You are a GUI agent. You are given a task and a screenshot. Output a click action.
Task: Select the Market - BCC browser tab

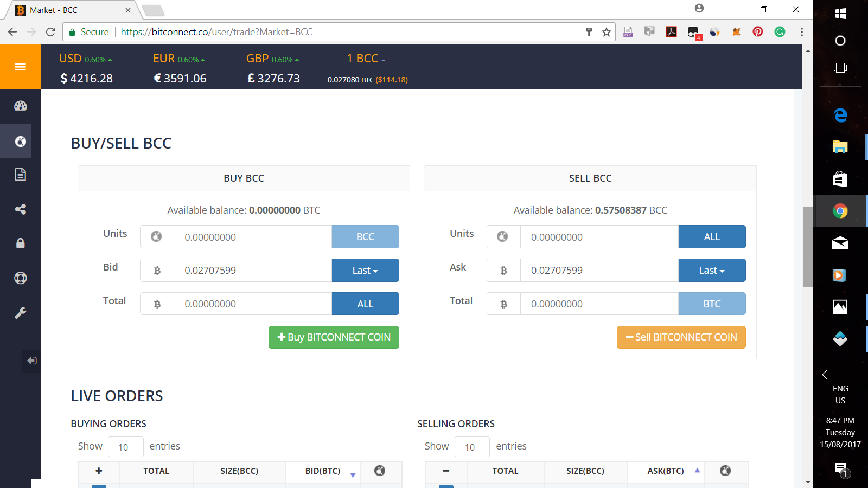[x=71, y=10]
